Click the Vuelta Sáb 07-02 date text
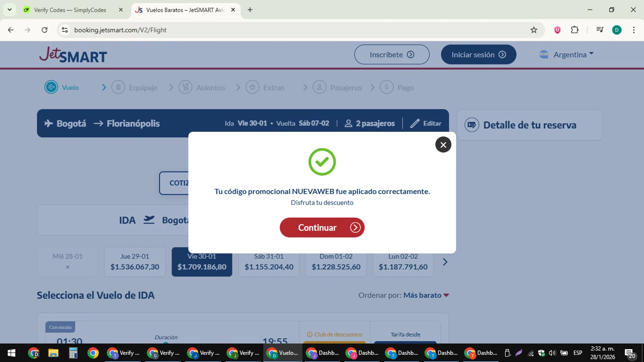Viewport: 644px width, 362px height. pos(303,124)
